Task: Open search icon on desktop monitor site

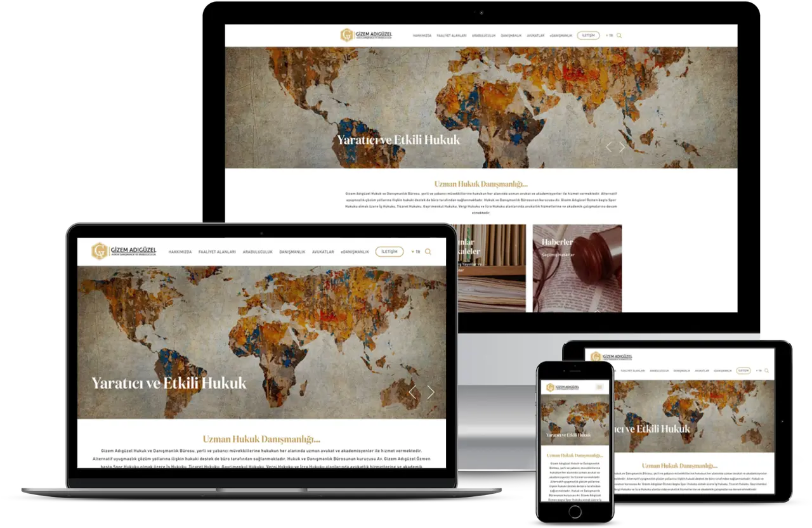Action: pyautogui.click(x=619, y=35)
